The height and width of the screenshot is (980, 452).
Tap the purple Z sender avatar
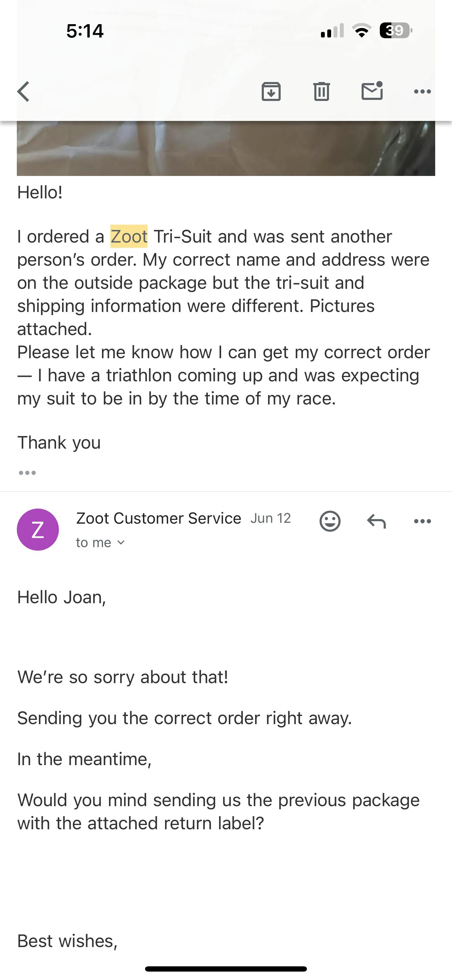coord(38,529)
